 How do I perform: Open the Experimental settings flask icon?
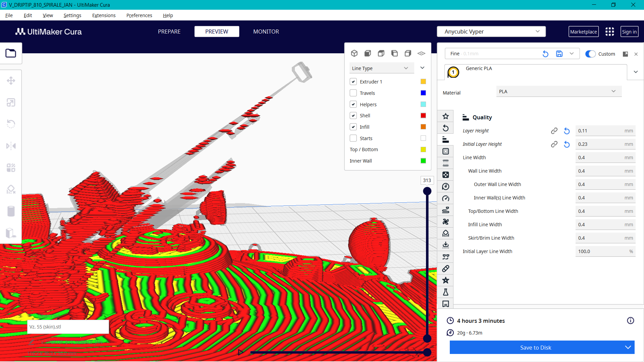(x=445, y=292)
